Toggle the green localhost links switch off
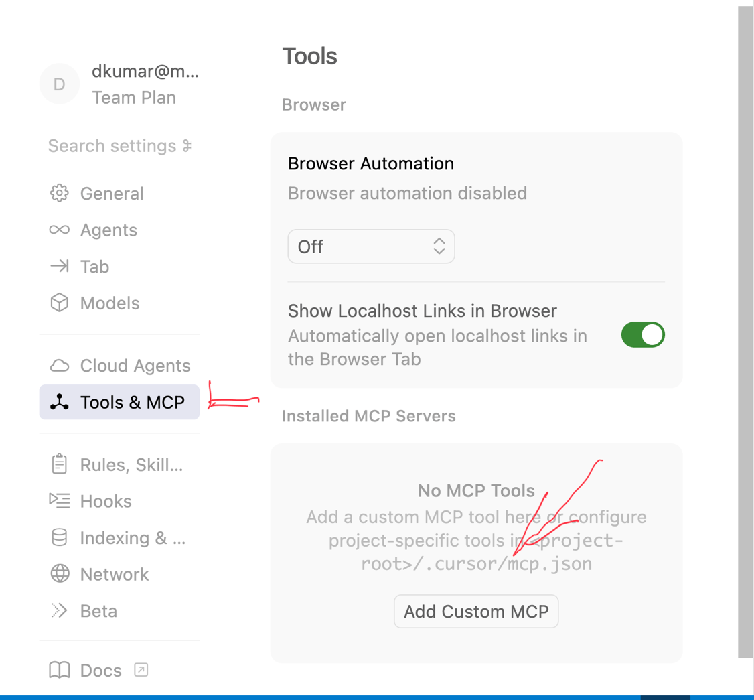The image size is (754, 700). (x=642, y=334)
